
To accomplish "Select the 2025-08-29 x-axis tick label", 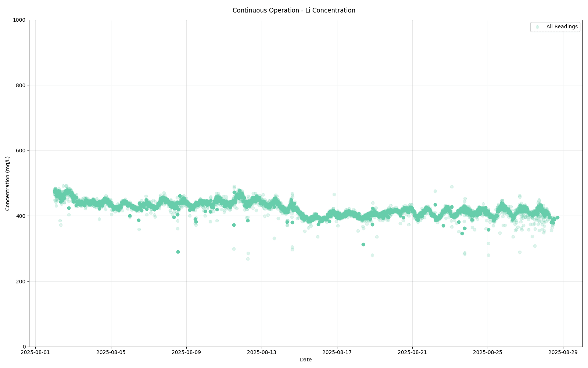I will (563, 352).
